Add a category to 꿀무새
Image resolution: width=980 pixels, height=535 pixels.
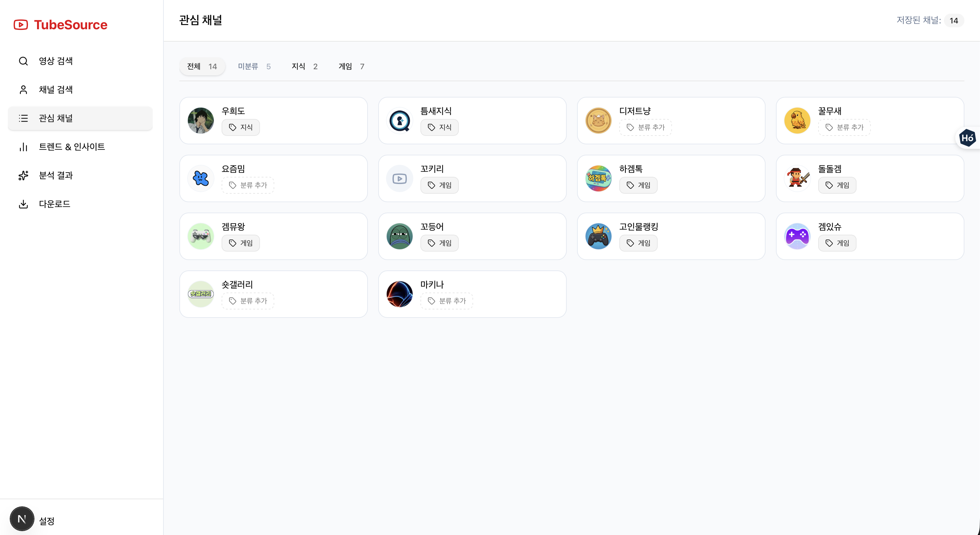click(844, 127)
